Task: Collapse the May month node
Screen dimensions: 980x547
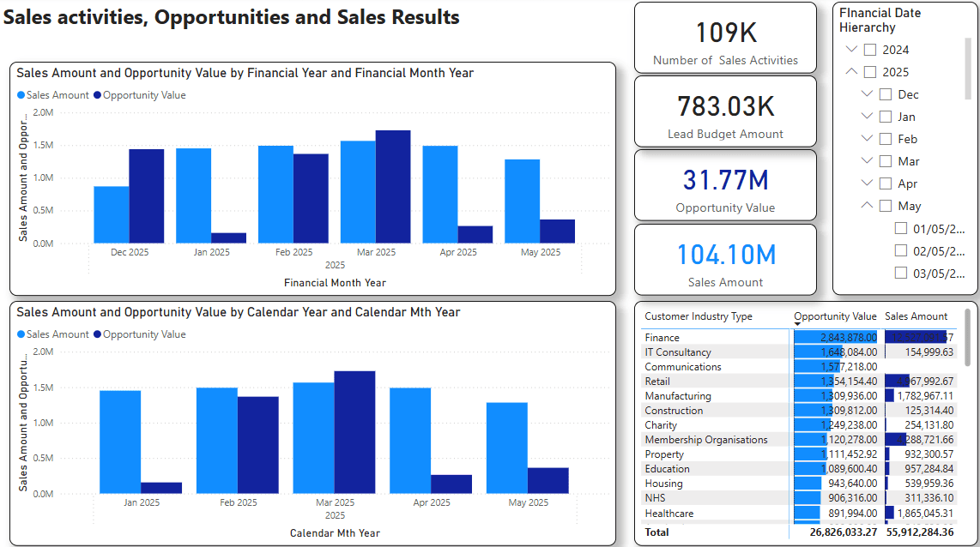Action: click(866, 206)
